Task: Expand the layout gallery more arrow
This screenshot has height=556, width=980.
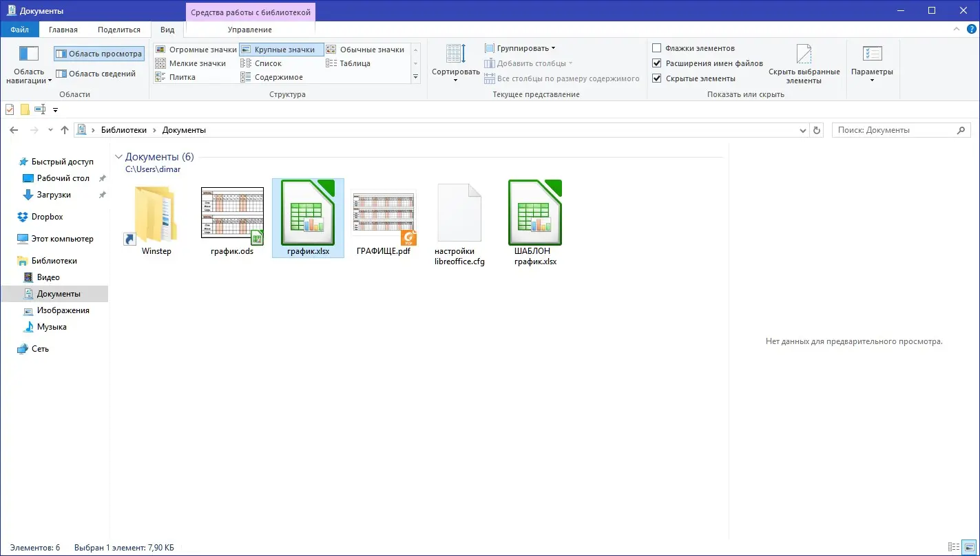Action: click(415, 77)
